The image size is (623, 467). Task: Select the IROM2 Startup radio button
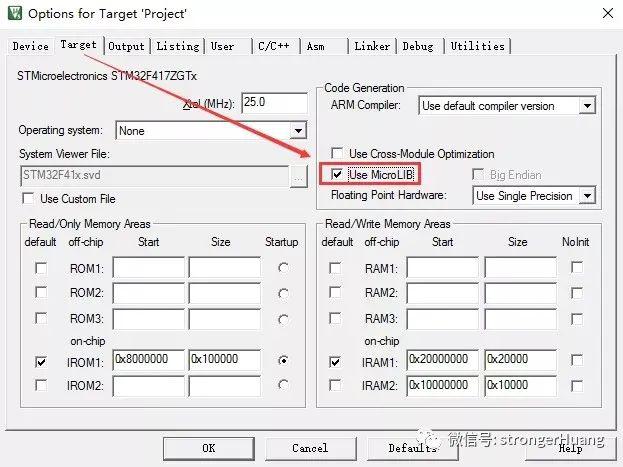283,385
